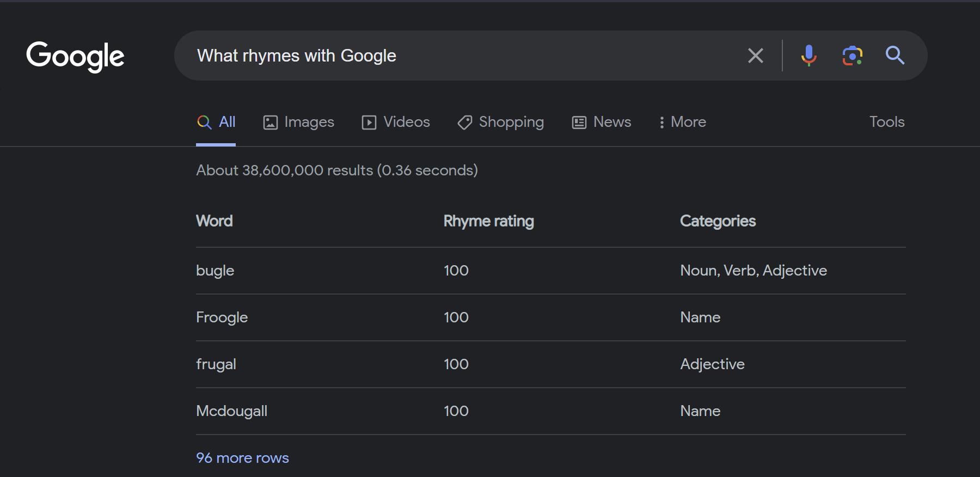
Task: Open the Tools options
Action: [886, 122]
